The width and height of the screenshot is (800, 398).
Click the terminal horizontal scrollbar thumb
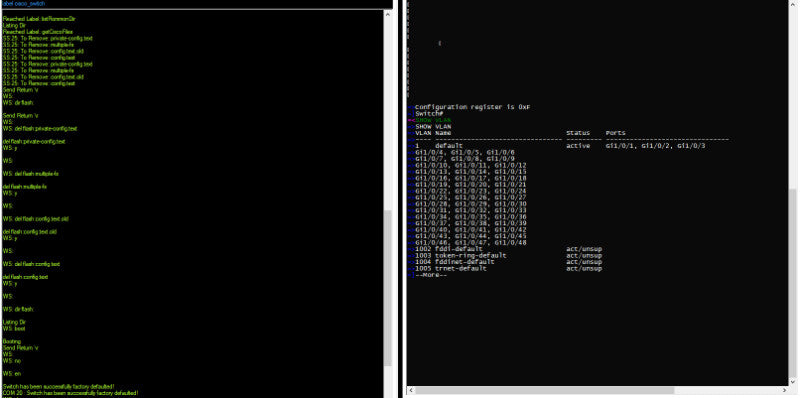click(x=545, y=390)
